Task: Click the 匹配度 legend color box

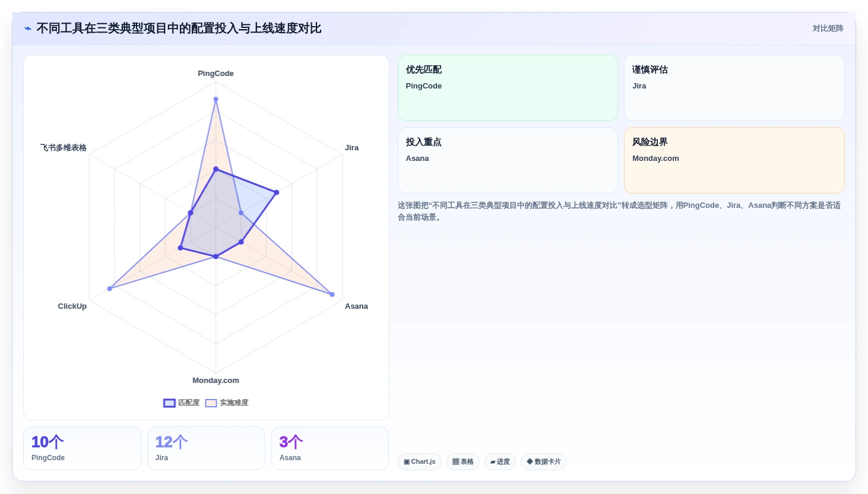Action: [x=169, y=403]
